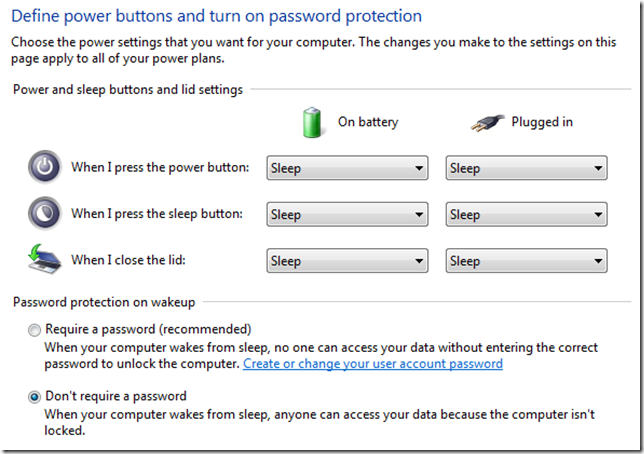Open Create or change user account password link

tap(372, 364)
